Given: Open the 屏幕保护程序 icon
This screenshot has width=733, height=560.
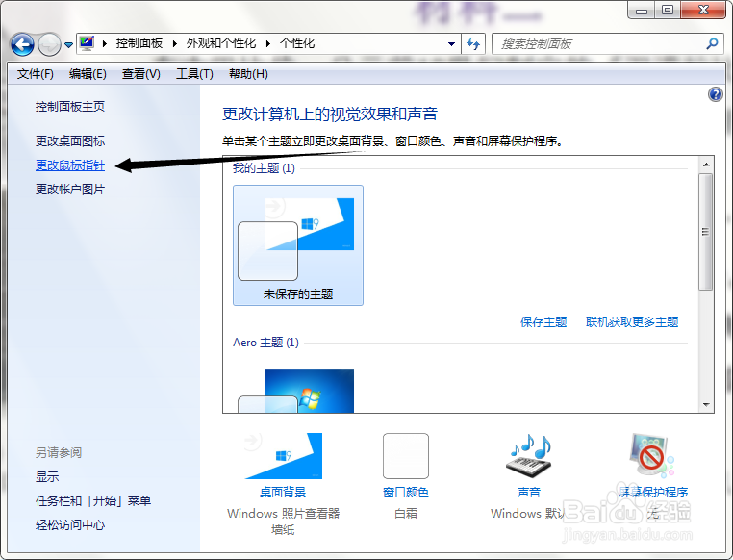Looking at the screenshot, I should (652, 456).
